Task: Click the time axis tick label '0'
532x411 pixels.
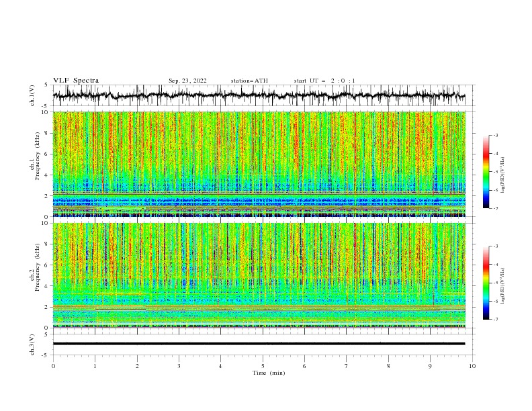Action: tap(53, 366)
